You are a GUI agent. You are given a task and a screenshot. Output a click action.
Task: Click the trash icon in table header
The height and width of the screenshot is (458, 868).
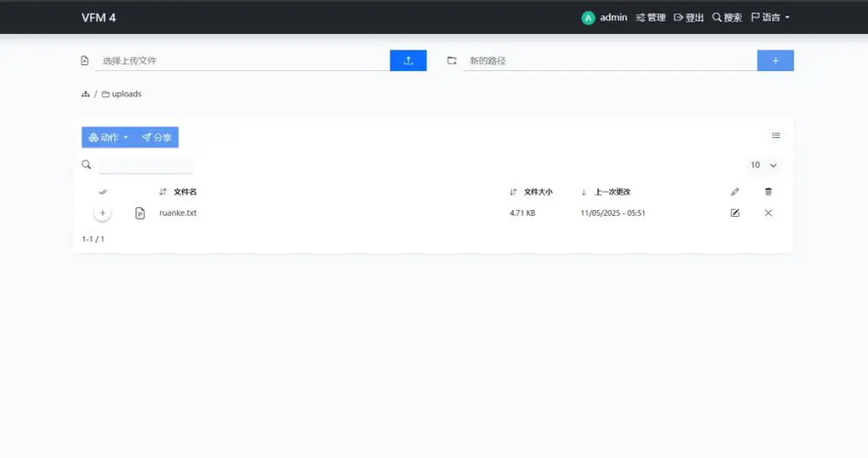click(768, 192)
